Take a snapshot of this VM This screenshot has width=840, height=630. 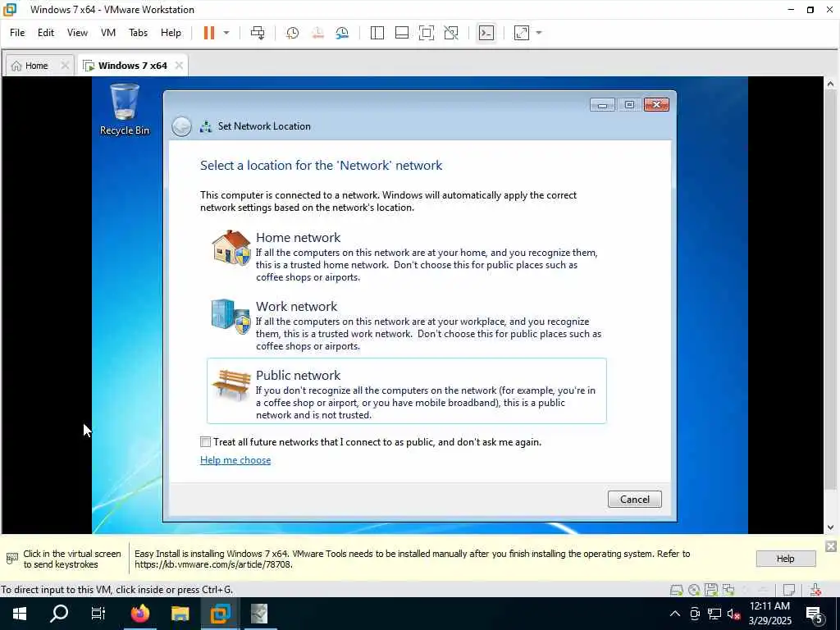pyautogui.click(x=293, y=33)
